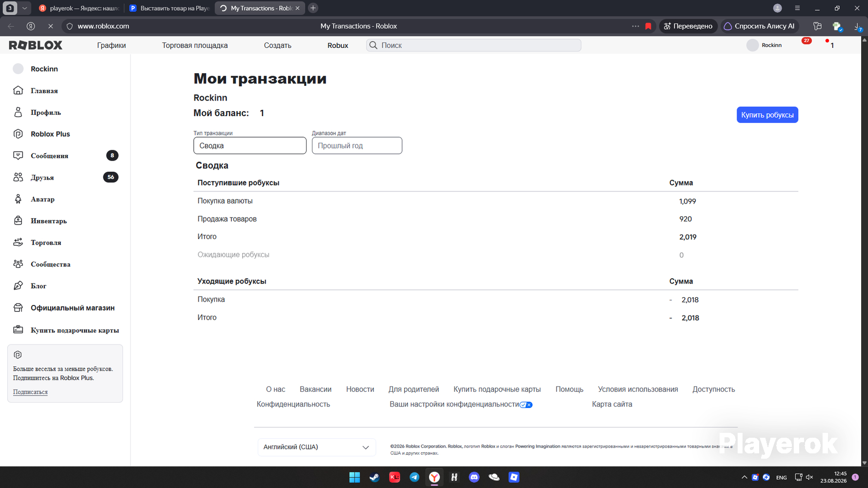Open the date range dropdown Прошлый год

[x=357, y=145]
